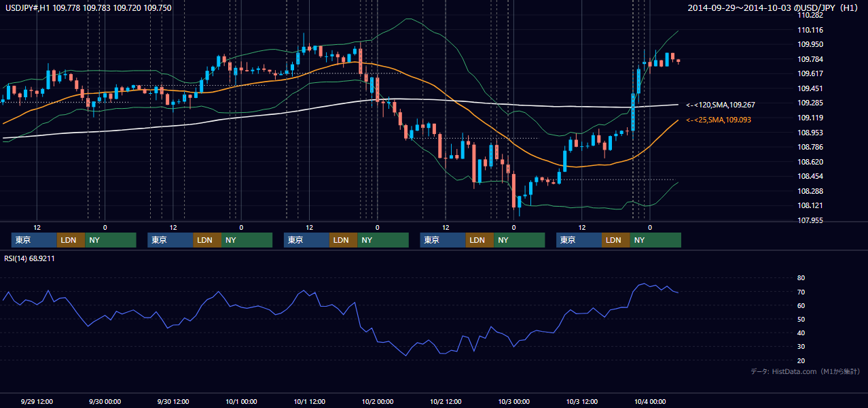Image resolution: width=868 pixels, height=408 pixels.
Task: Select the leftmost 東京 session block
Action: (x=34, y=240)
